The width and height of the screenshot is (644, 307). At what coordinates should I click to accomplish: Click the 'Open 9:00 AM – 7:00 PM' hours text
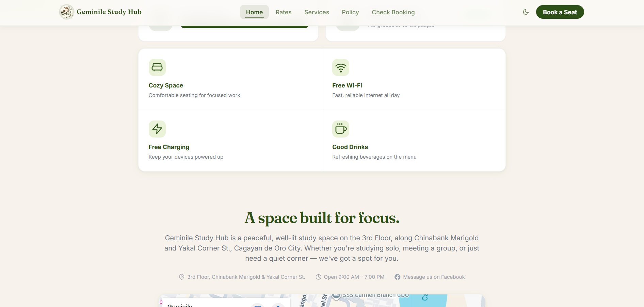[x=354, y=277]
